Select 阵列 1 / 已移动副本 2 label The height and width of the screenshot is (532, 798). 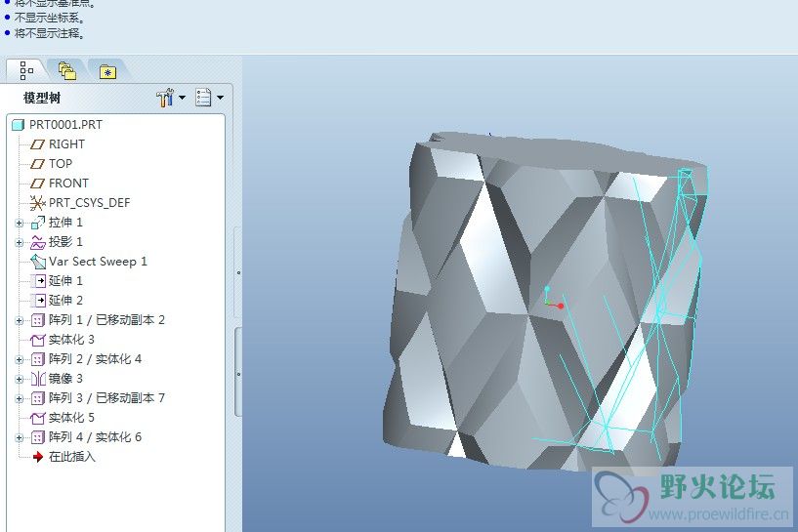(x=106, y=320)
